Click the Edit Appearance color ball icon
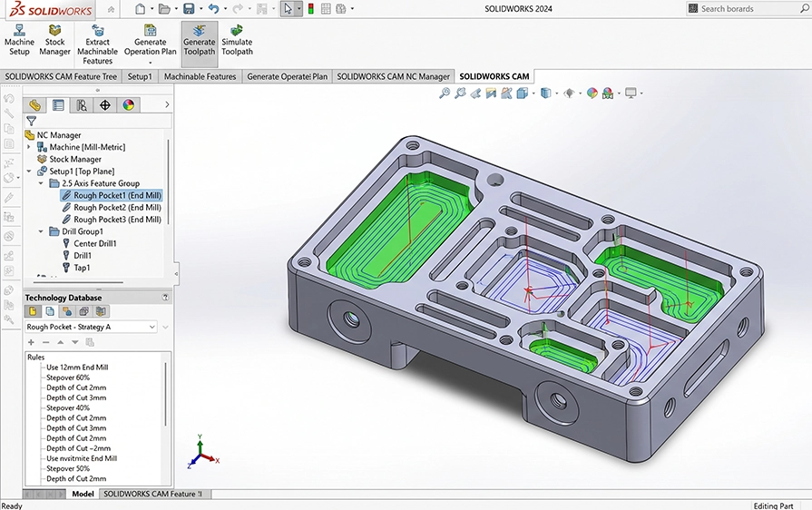Screen dimensions: 812x510 pos(592,93)
